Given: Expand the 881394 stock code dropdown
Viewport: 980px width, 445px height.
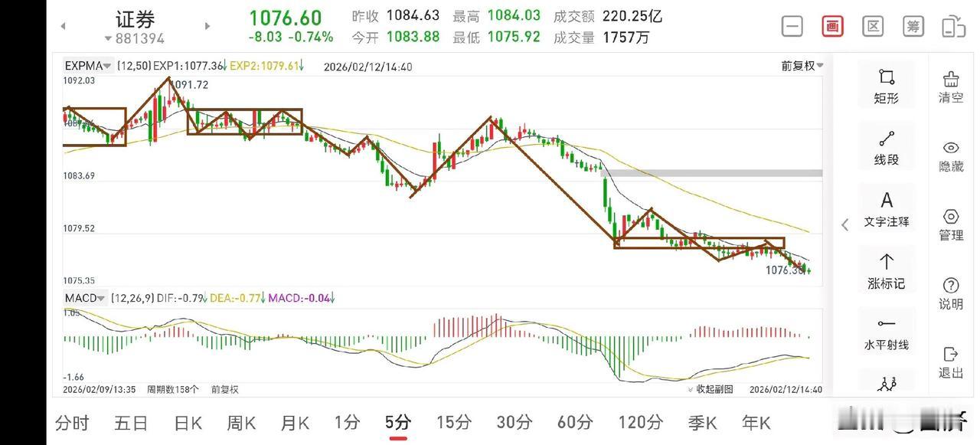Looking at the screenshot, I should click(135, 38).
